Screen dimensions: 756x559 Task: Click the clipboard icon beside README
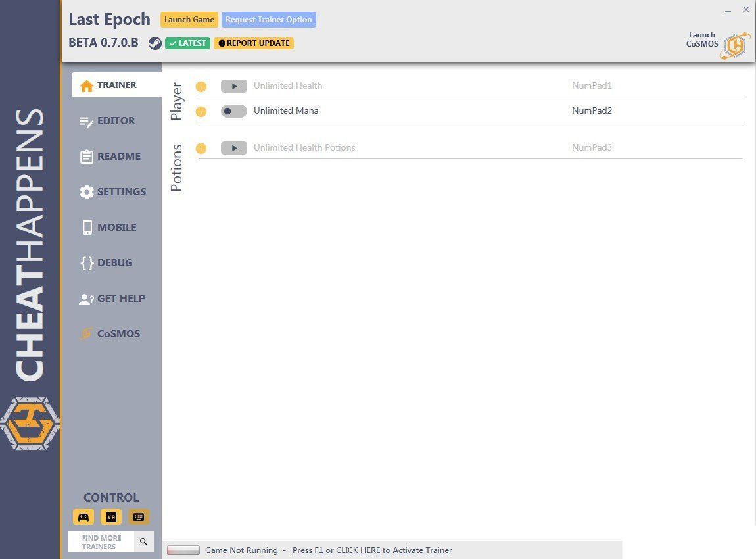87,157
